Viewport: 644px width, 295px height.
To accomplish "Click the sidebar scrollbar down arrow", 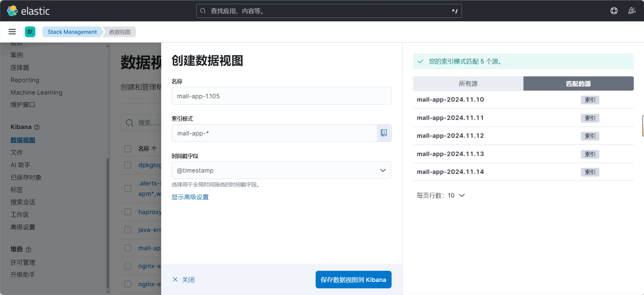I will pos(108,292).
